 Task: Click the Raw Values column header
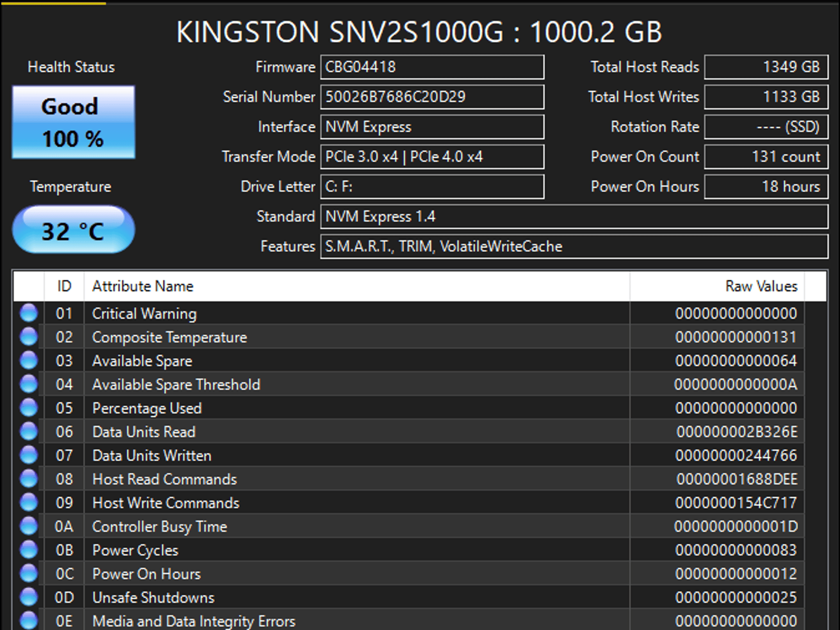coord(717,286)
